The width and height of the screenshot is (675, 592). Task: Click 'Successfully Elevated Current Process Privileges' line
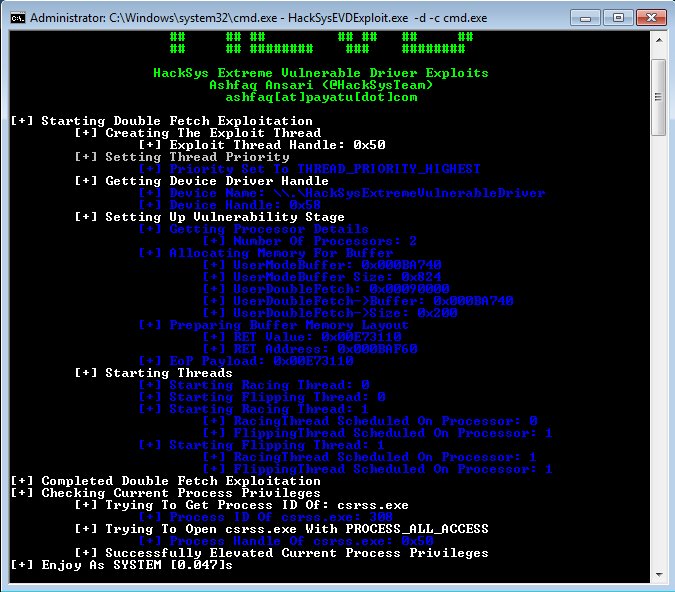[282, 553]
